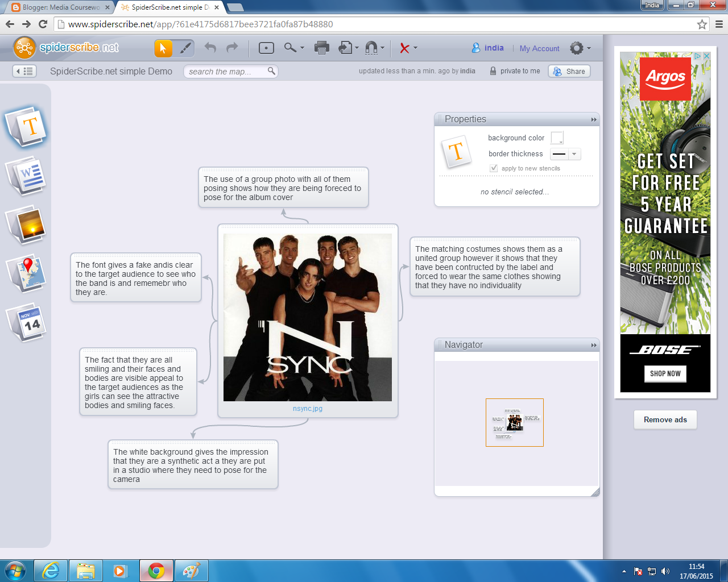Open Internet Explorer from taskbar
Screen dimensions: 728x582
(x=51, y=571)
